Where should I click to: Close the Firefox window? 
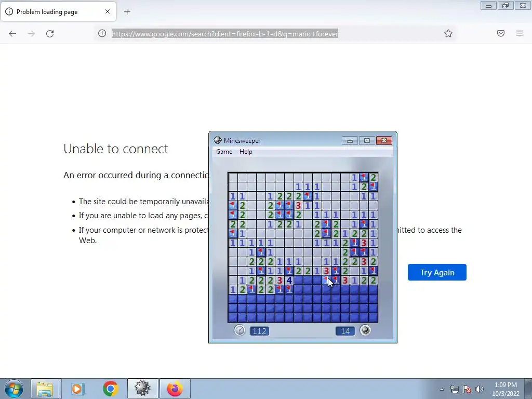523,6
